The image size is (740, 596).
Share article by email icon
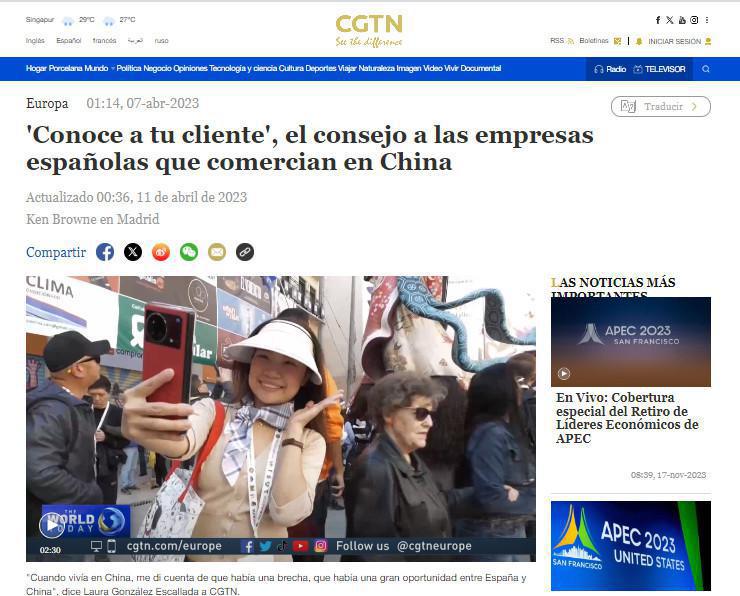point(217,252)
